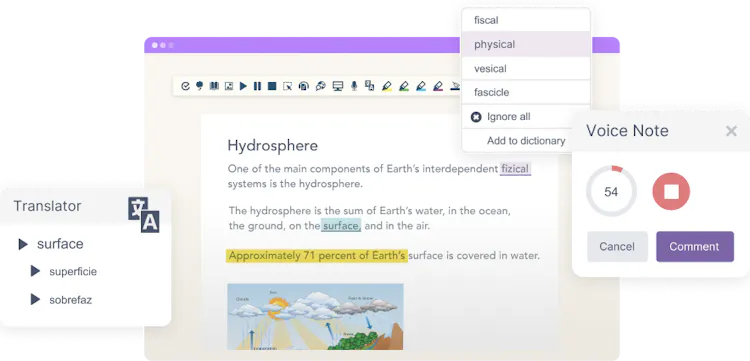Open the water cycle diagram image

coord(315,317)
